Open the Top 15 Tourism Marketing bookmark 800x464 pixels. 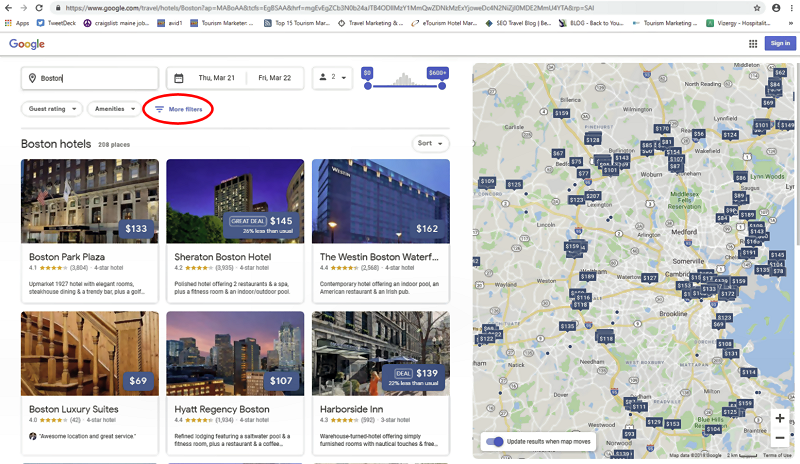pyautogui.click(x=297, y=23)
